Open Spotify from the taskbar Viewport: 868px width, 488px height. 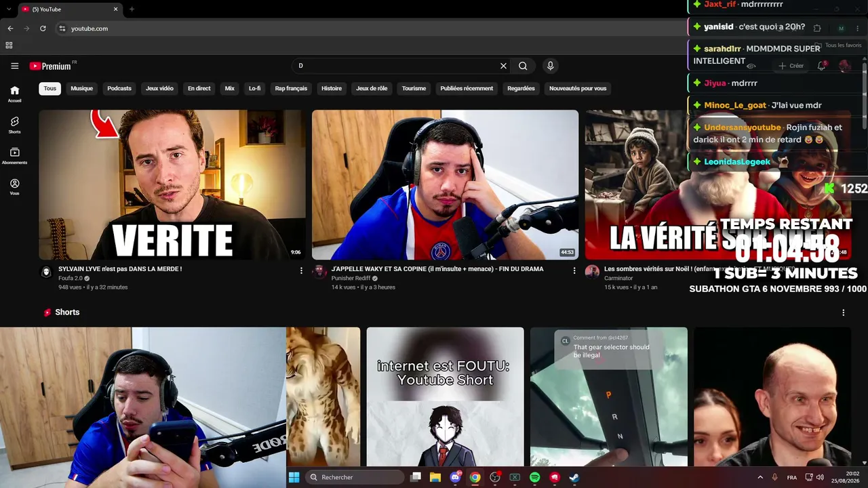(x=534, y=477)
